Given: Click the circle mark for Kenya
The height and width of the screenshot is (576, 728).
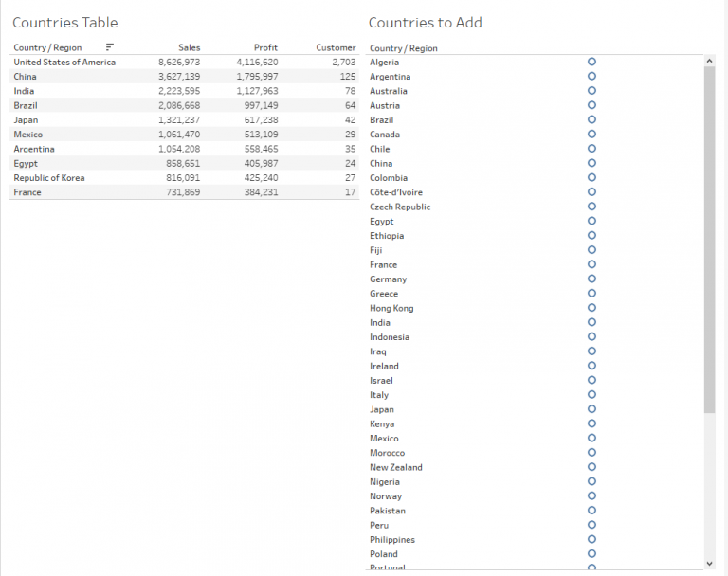Looking at the screenshot, I should pos(591,423).
